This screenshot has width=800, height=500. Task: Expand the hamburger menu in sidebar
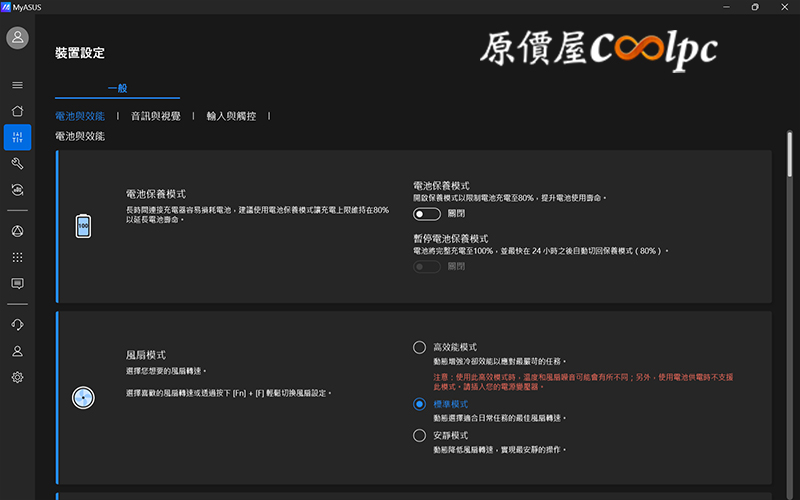(x=17, y=85)
